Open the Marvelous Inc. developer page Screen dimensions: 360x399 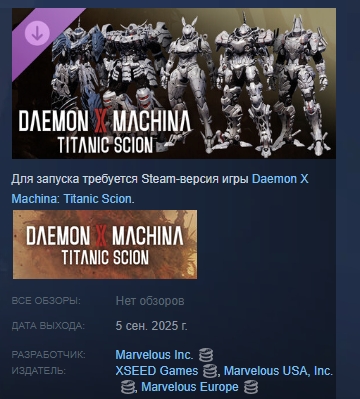[154, 355]
